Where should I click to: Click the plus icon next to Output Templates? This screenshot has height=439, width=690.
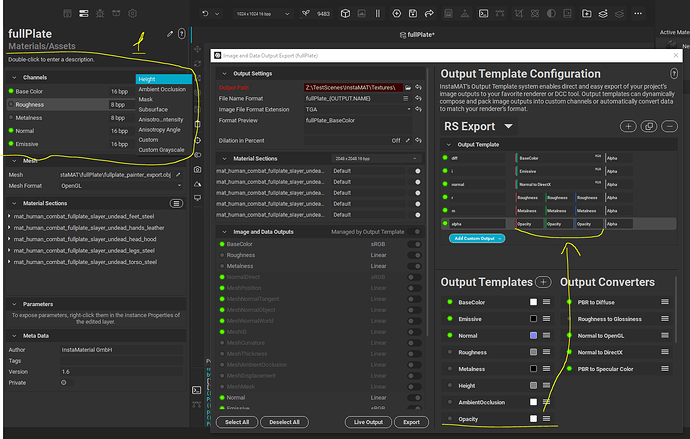pyautogui.click(x=543, y=283)
